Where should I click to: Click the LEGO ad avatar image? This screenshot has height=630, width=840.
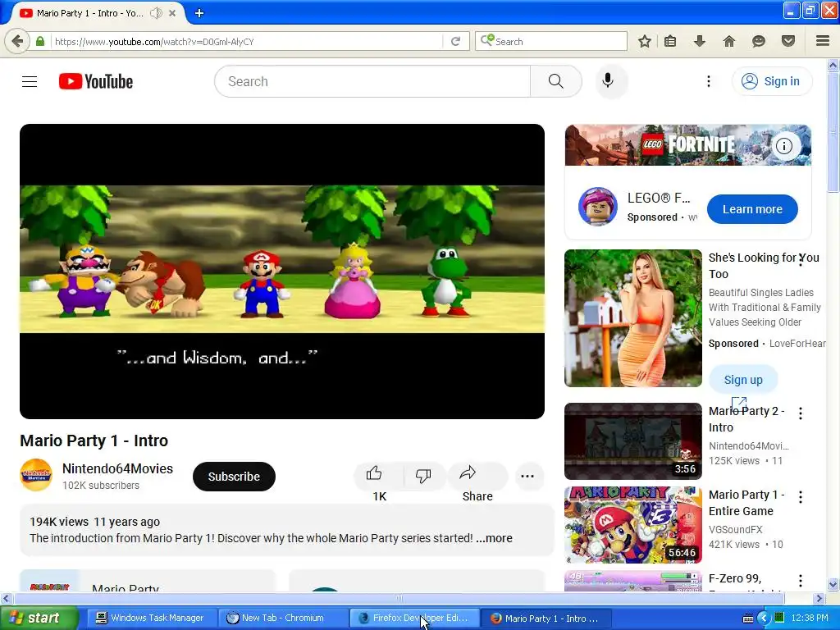[597, 207]
